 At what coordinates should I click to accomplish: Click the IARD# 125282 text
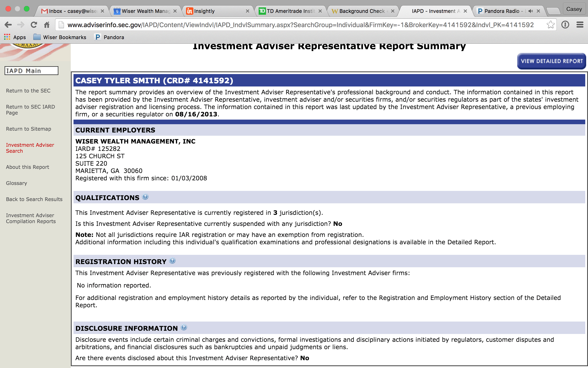[x=98, y=149]
